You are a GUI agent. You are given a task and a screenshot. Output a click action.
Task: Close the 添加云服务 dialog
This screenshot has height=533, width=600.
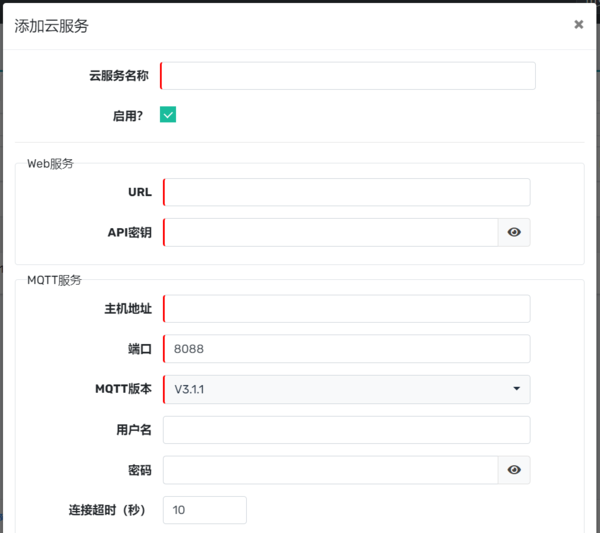point(578,25)
